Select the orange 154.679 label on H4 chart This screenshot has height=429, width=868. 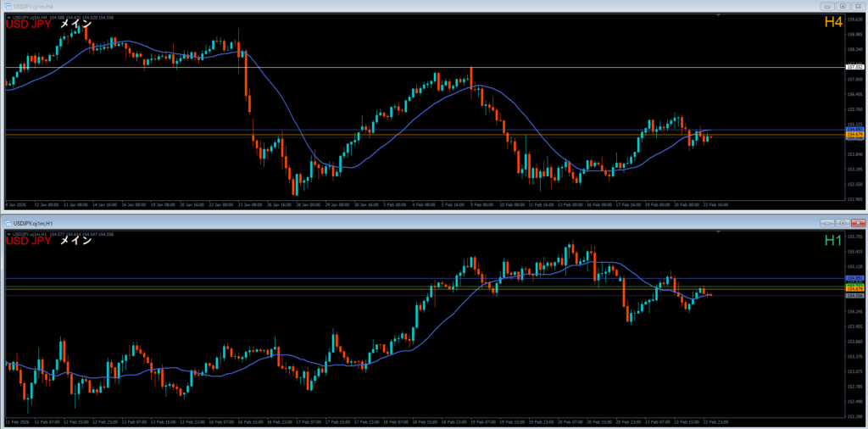854,135
